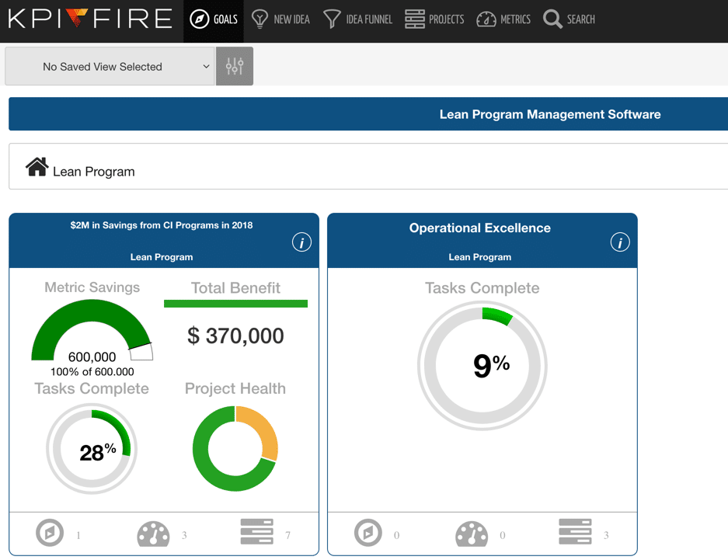Viewport: 728px width, 560px height.
Task: Click the KPI Fire logo
Action: point(90,19)
